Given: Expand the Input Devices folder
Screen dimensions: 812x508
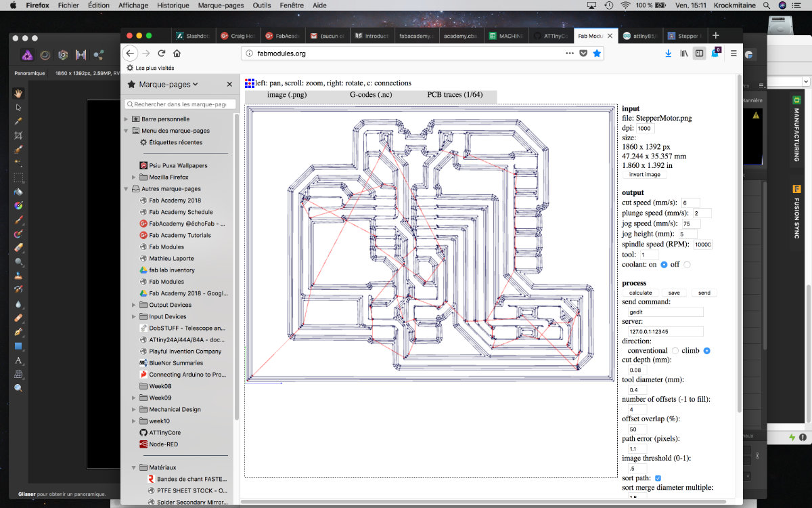Looking at the screenshot, I should point(134,316).
